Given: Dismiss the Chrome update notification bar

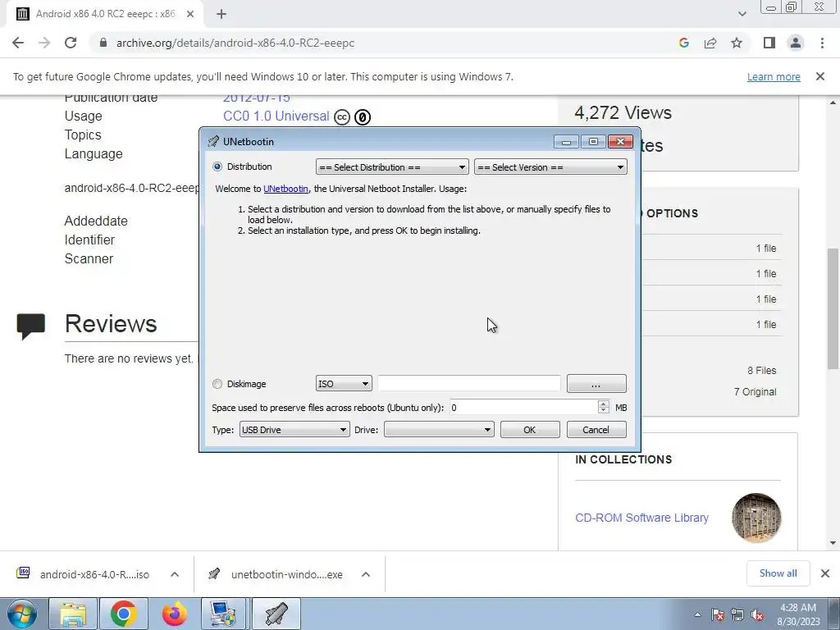Looking at the screenshot, I should (820, 76).
